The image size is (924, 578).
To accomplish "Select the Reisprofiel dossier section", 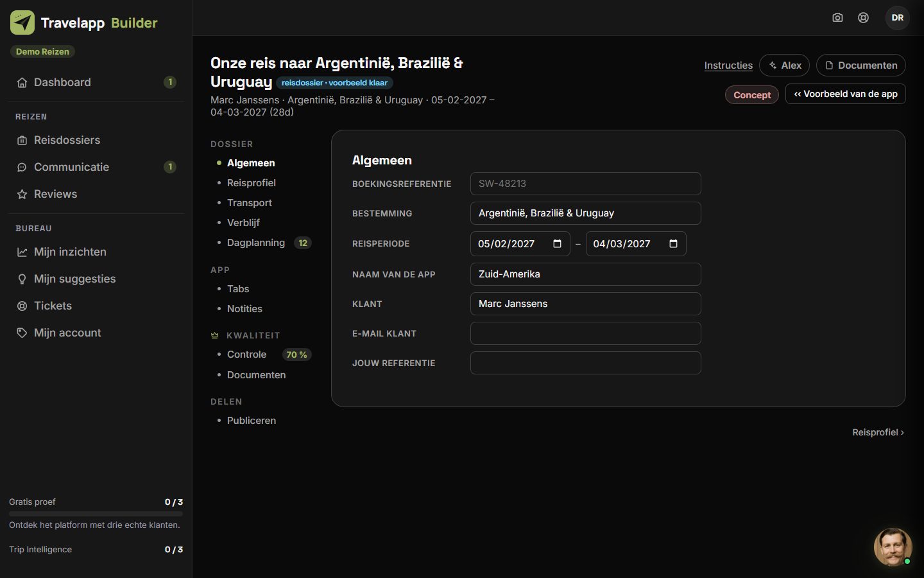I will 251,183.
